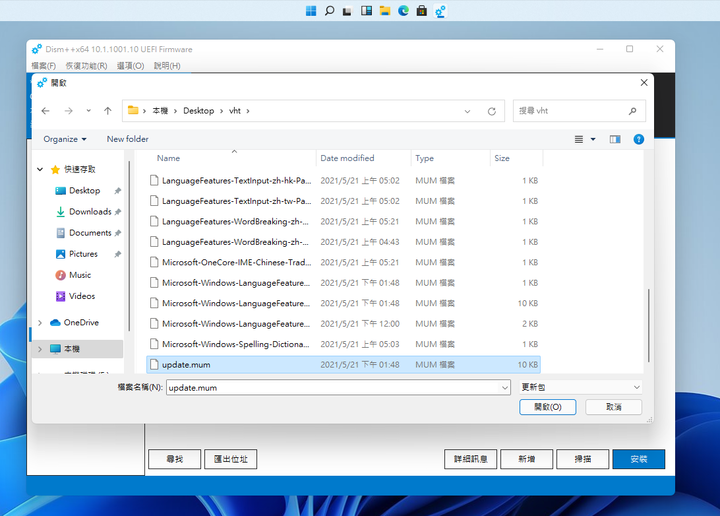Open file type filter 更新包 dropdown

click(x=580, y=387)
